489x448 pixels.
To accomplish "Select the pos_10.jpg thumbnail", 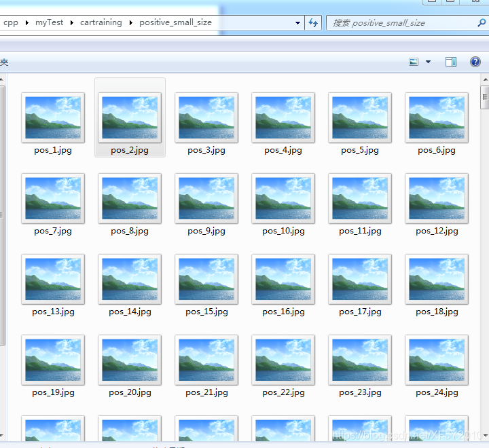I will pyautogui.click(x=283, y=198).
